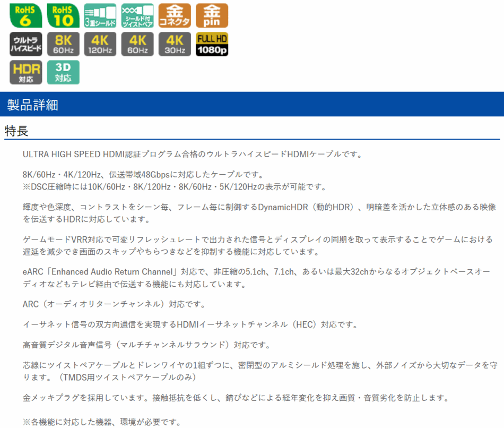Click the 3D対応 badge
The width and height of the screenshot is (504, 428).
pos(63,73)
